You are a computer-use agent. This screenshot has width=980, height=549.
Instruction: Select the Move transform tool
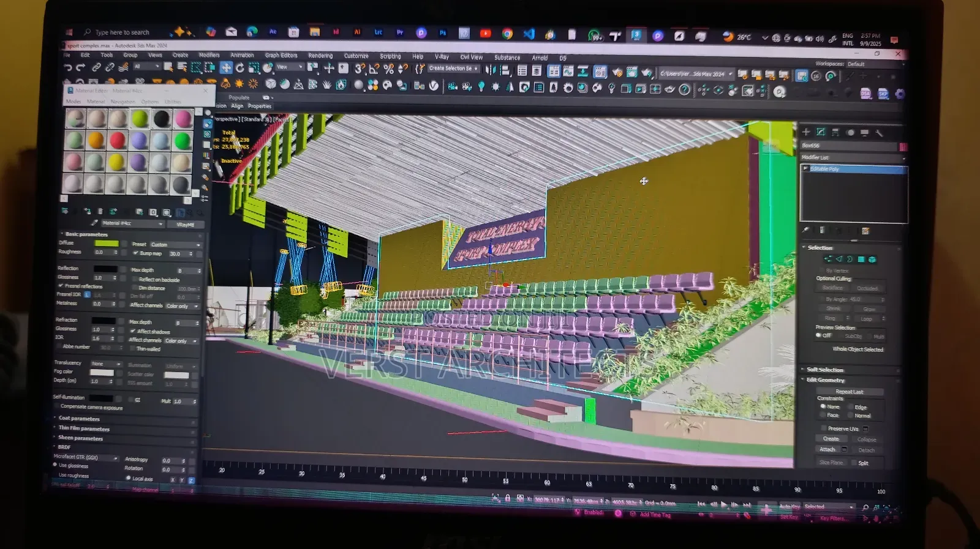coord(226,68)
